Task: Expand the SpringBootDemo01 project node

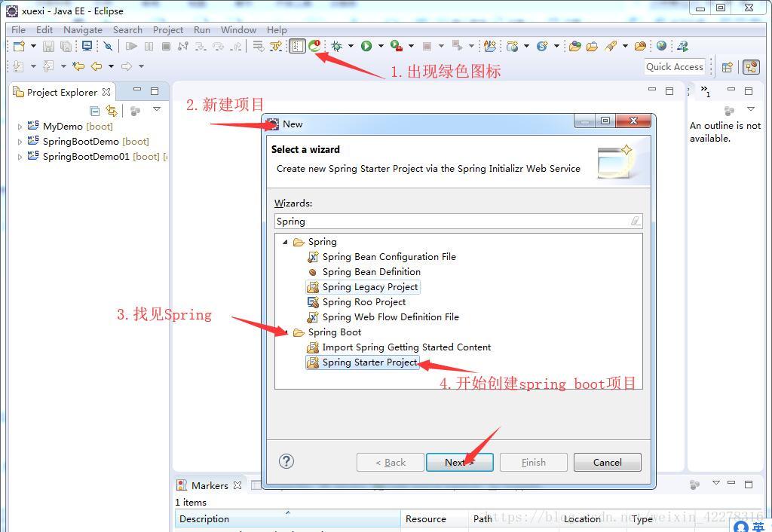Action: point(20,157)
